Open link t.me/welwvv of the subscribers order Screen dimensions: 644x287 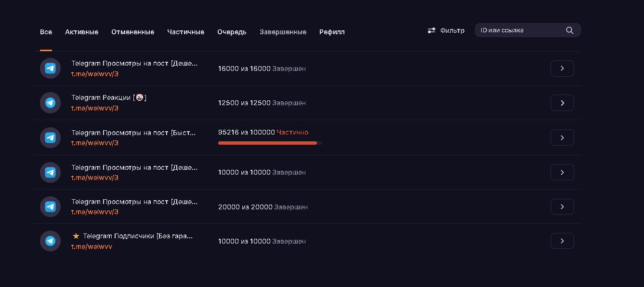click(x=92, y=246)
